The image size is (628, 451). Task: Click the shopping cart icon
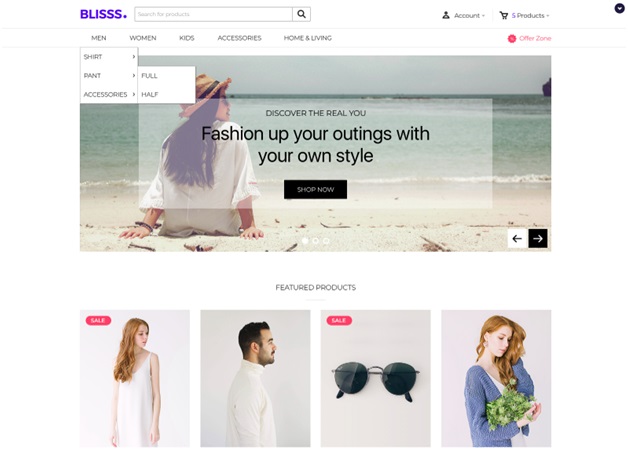tap(503, 16)
